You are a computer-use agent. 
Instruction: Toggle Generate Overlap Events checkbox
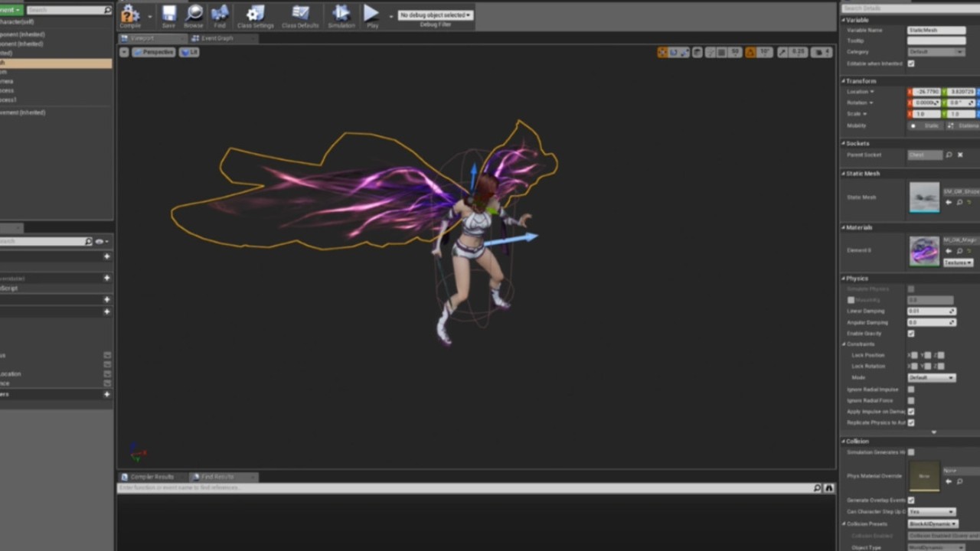click(911, 500)
